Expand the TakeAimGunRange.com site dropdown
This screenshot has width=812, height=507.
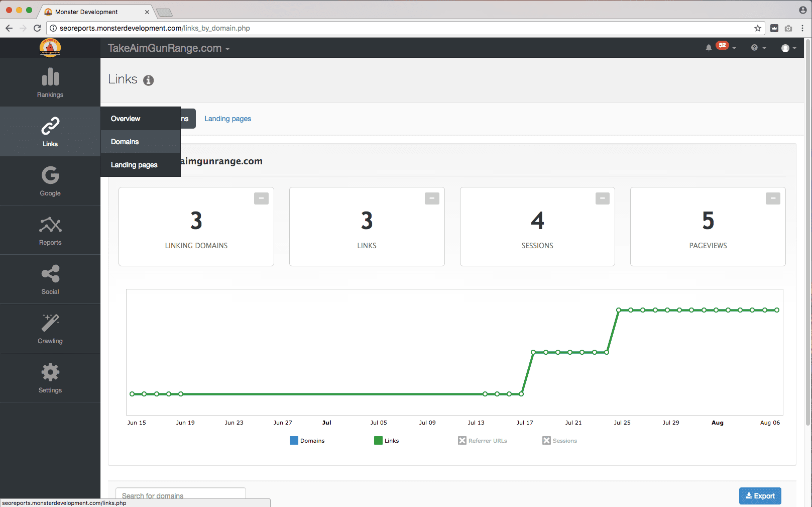169,48
